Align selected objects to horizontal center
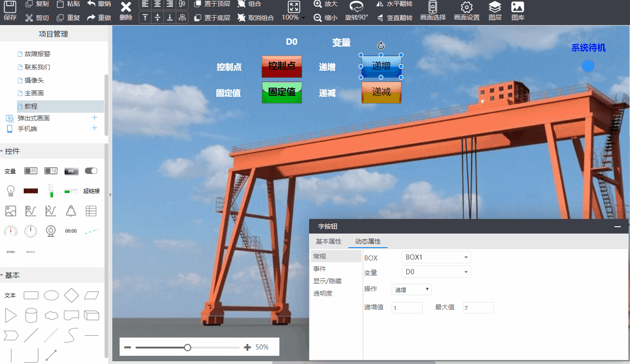The height and width of the screenshot is (364, 630). tap(157, 4)
